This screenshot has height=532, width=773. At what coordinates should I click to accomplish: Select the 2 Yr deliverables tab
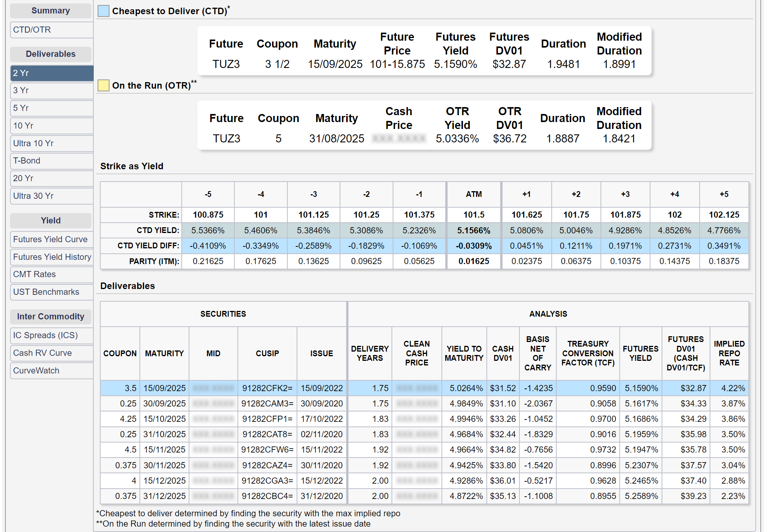51,73
